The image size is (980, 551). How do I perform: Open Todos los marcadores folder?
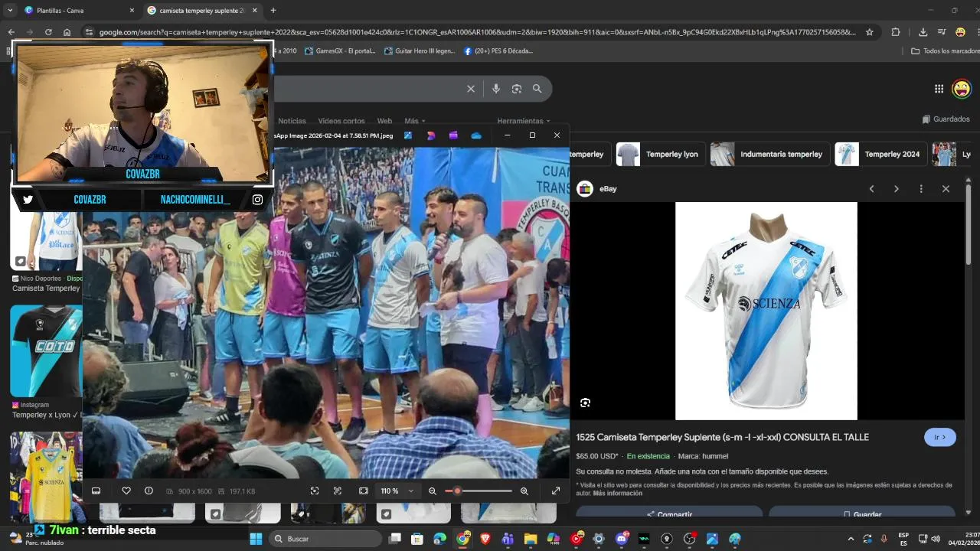945,51
